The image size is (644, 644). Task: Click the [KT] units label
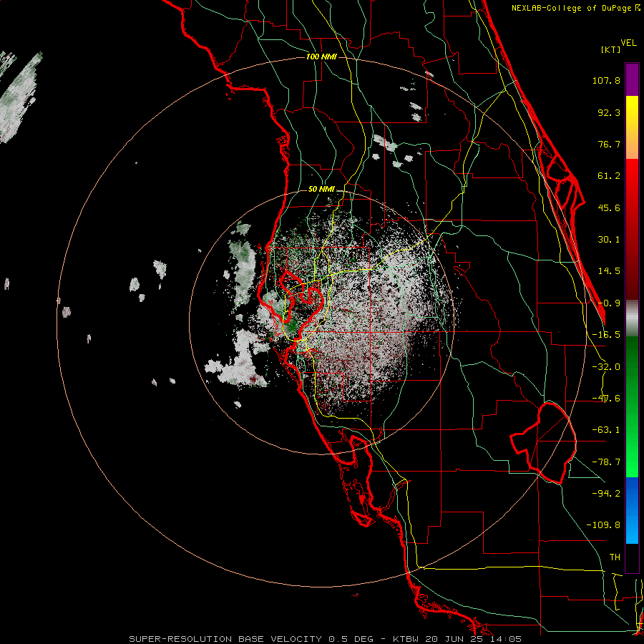610,49
